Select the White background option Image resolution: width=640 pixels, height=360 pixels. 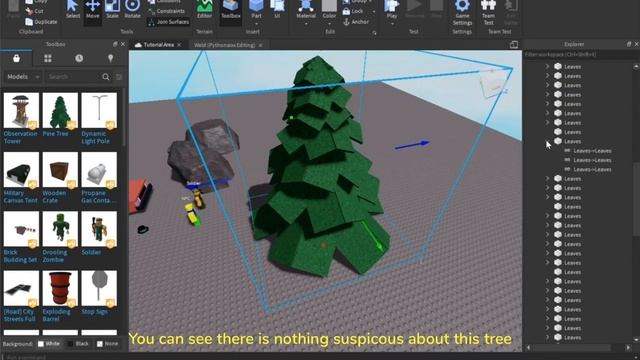pyautogui.click(x=49, y=344)
